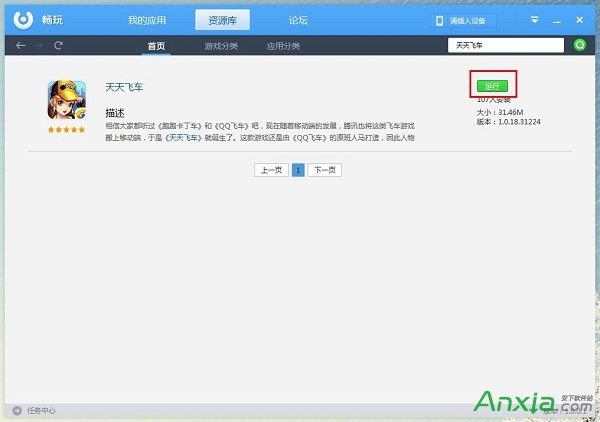600x422 pixels.
Task: Click the 天天飞车 title link
Action: [x=124, y=87]
